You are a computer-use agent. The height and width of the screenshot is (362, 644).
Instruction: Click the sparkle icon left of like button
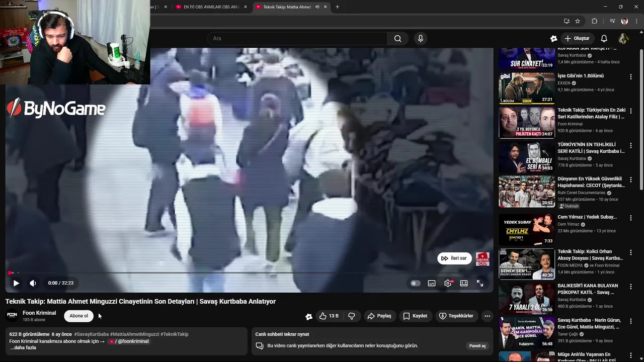pyautogui.click(x=309, y=316)
